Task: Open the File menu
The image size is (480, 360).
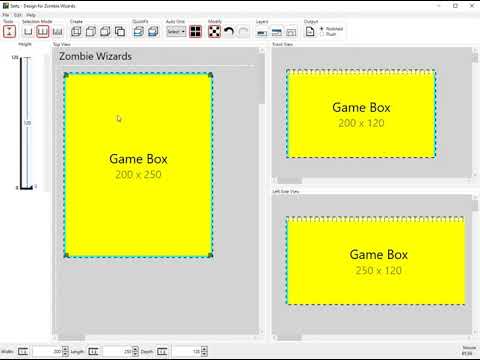Action: [6, 15]
